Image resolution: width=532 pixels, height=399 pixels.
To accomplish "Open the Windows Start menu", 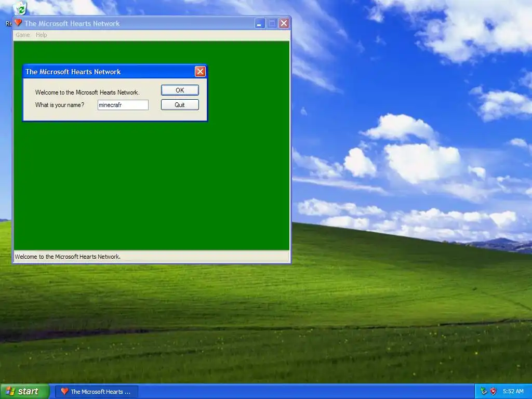I will point(25,392).
